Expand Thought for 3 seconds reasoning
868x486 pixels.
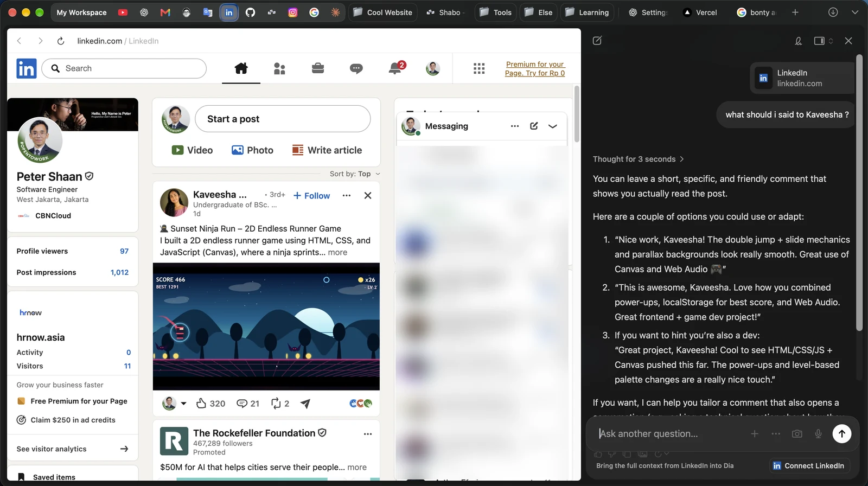tap(638, 159)
